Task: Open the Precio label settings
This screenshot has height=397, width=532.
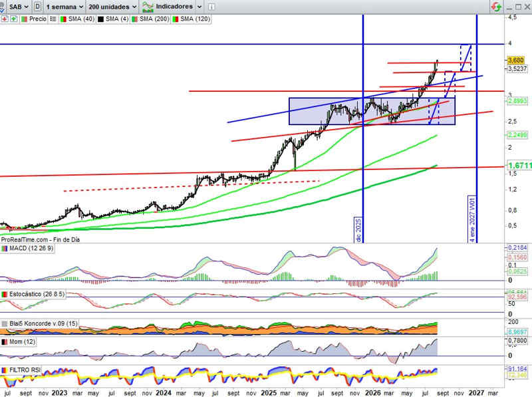Action: point(37,19)
